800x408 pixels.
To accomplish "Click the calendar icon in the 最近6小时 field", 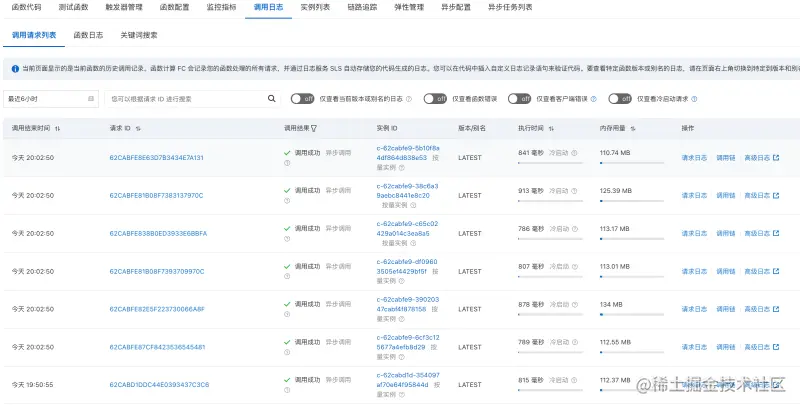I will [91, 98].
